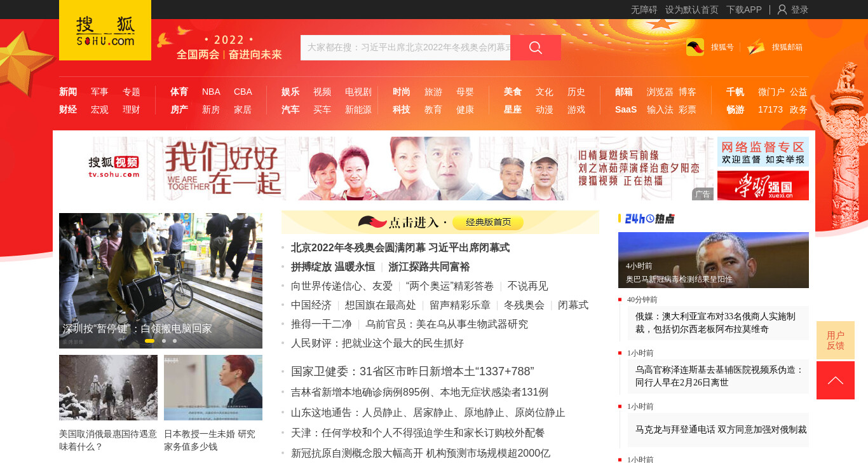
Task: Click the user login person icon
Action: 782,10
